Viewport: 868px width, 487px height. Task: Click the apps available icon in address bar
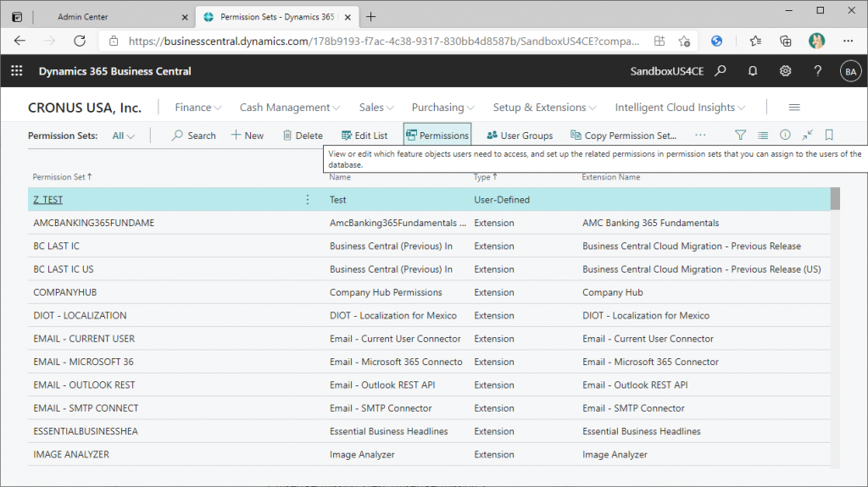click(659, 41)
